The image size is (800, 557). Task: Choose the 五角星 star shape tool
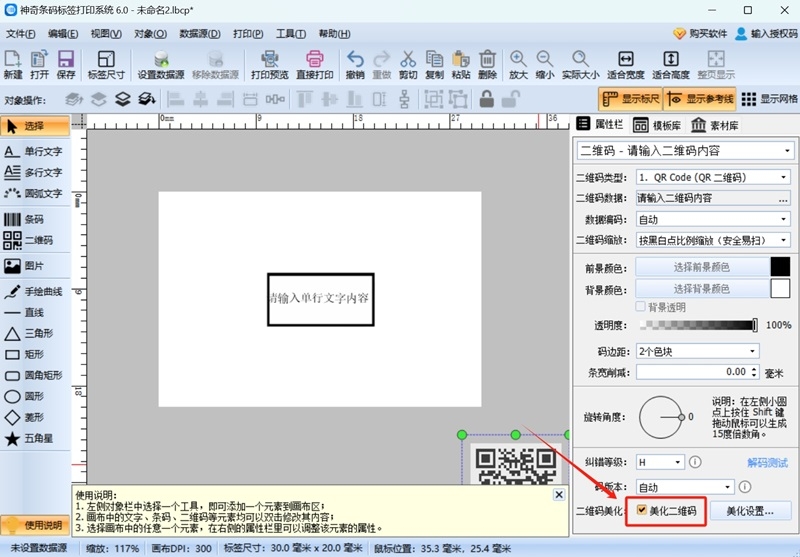24,438
